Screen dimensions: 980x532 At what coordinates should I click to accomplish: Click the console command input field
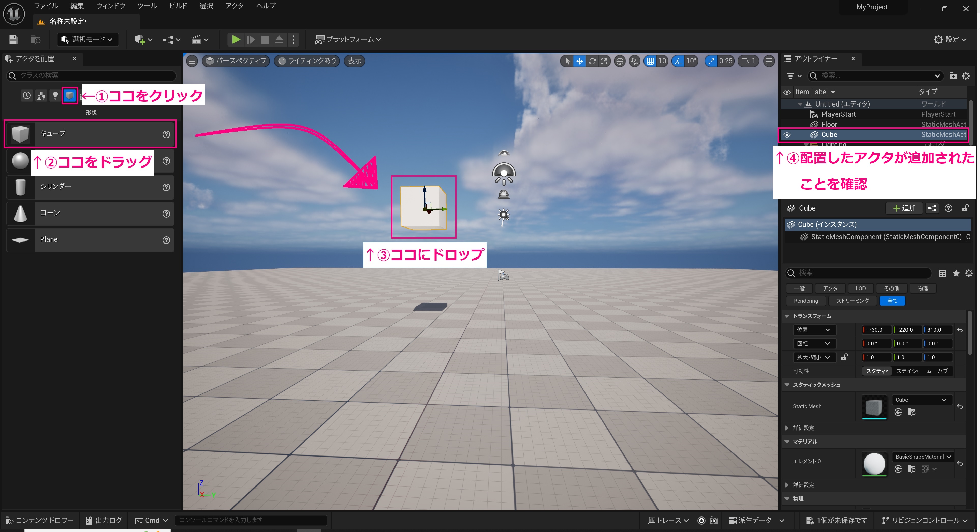pyautogui.click(x=251, y=520)
